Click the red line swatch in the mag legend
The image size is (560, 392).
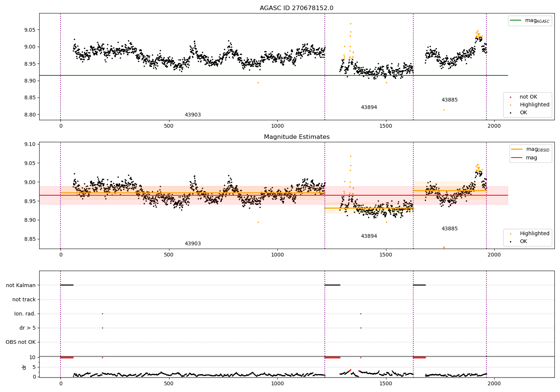pyautogui.click(x=517, y=158)
